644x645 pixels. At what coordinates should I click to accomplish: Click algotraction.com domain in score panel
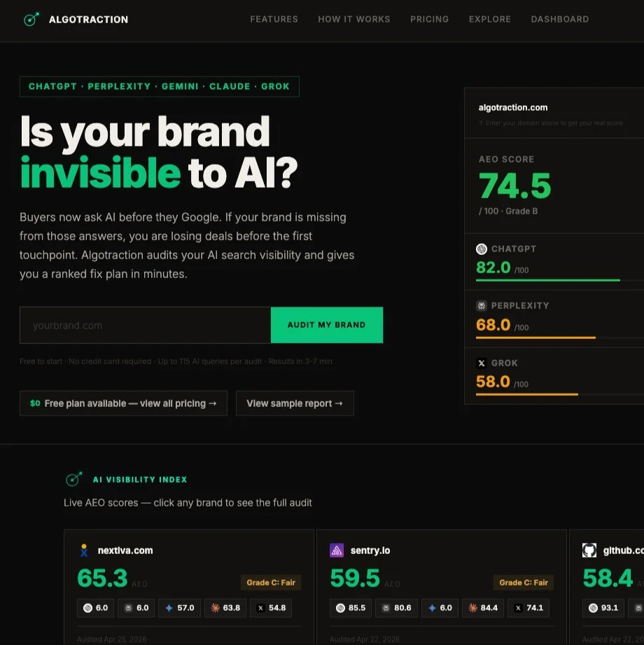pos(513,107)
